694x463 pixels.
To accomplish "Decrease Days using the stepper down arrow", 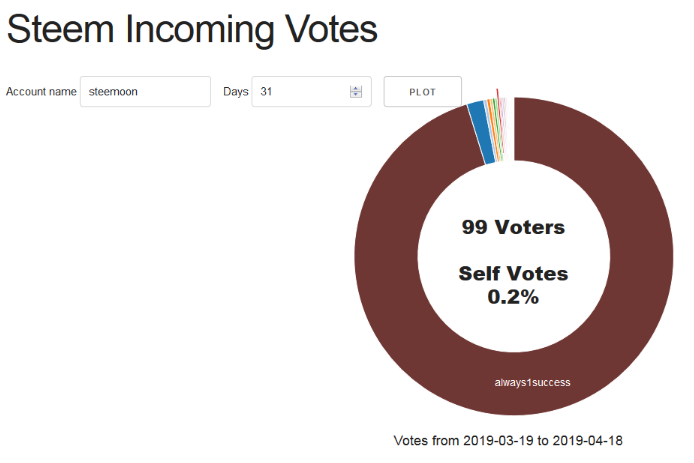I will tap(356, 95).
